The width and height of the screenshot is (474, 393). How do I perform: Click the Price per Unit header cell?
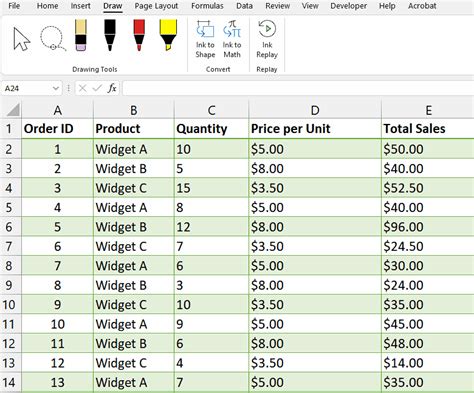click(x=315, y=129)
